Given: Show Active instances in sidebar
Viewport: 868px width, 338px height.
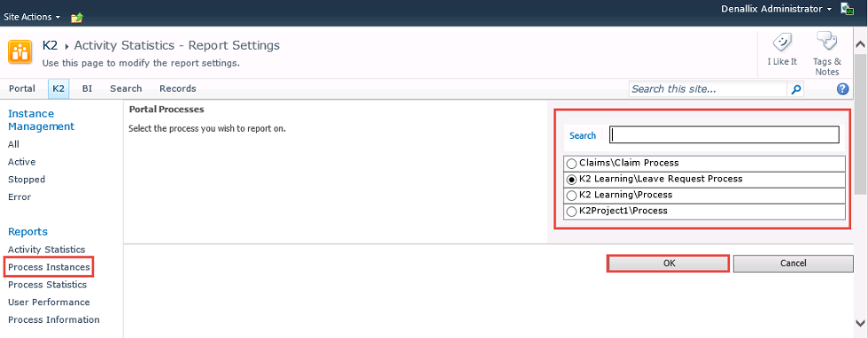Looking at the screenshot, I should (x=21, y=162).
